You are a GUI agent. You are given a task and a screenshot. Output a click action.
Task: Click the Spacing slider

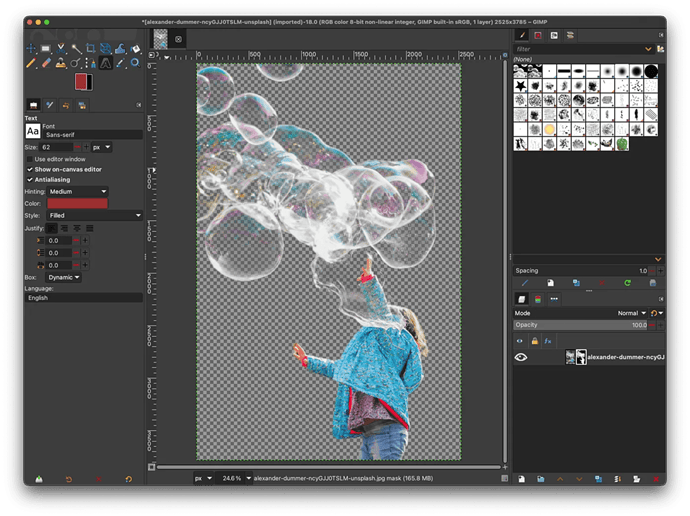coord(581,271)
